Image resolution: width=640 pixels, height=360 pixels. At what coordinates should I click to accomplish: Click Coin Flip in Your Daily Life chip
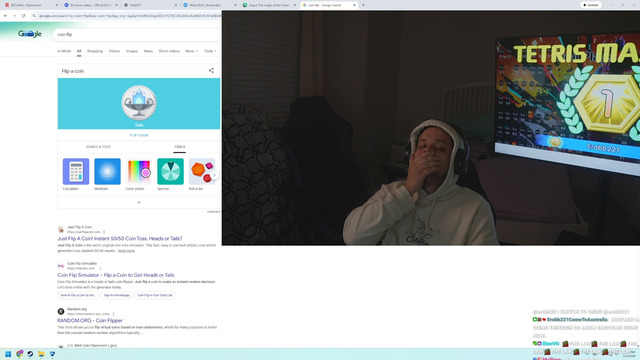point(155,295)
